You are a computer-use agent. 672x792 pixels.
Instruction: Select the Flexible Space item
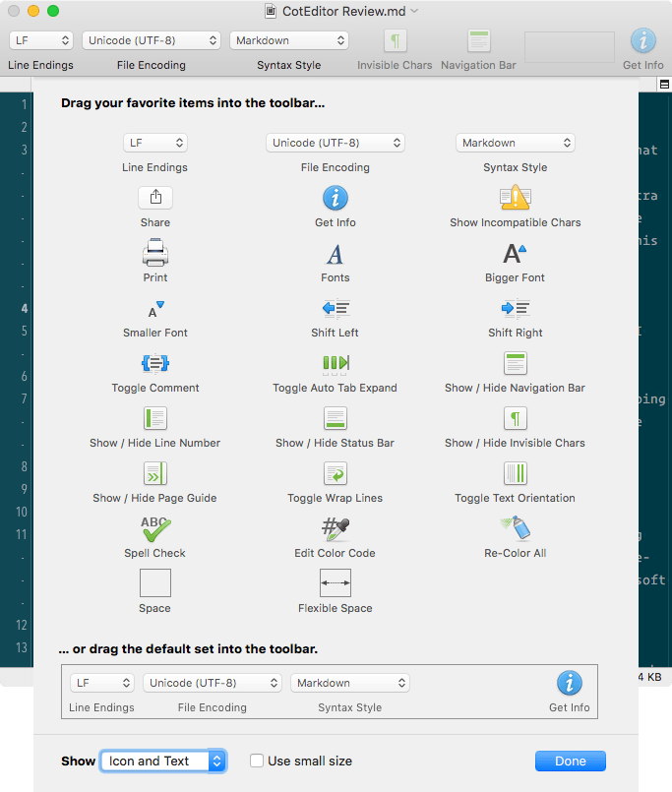[x=335, y=582]
